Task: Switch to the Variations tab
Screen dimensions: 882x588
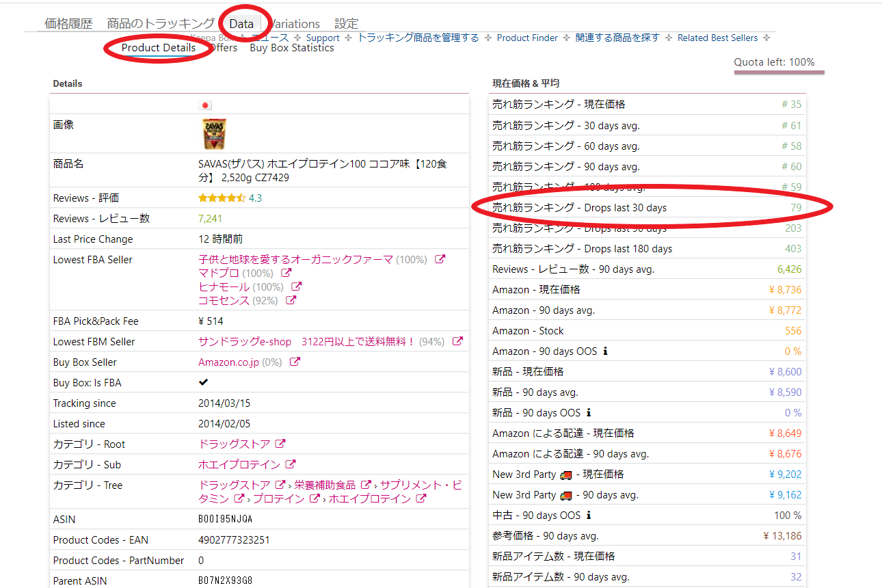Action: (295, 24)
